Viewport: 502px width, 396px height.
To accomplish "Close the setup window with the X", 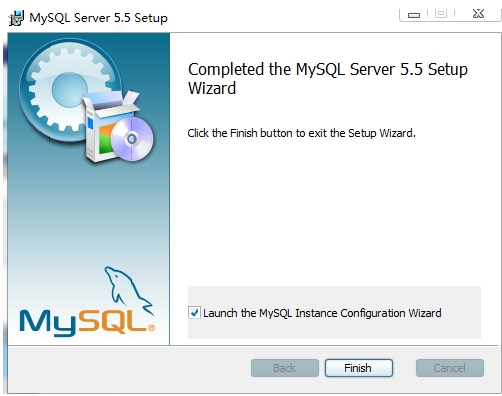I will pyautogui.click(x=478, y=13).
